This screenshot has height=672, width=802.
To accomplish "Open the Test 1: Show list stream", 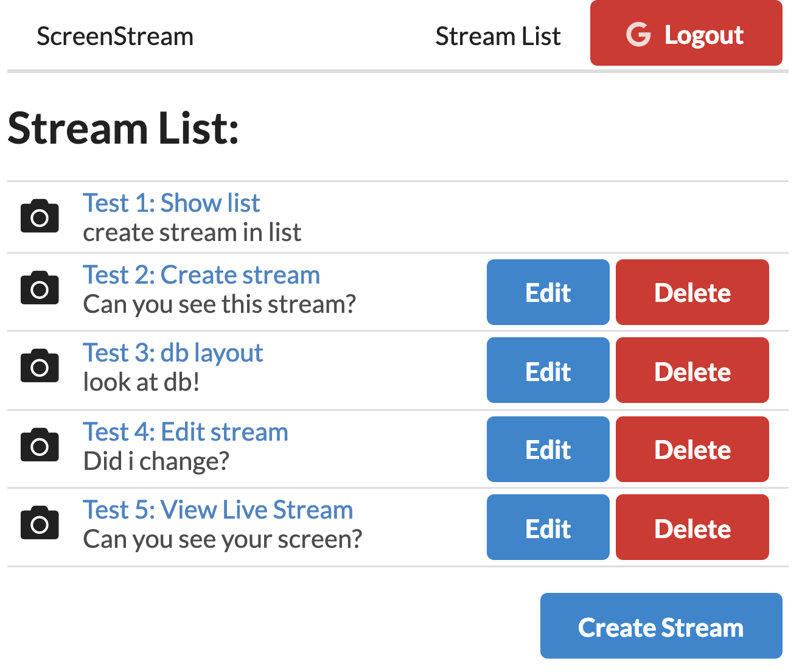I will tap(171, 203).
